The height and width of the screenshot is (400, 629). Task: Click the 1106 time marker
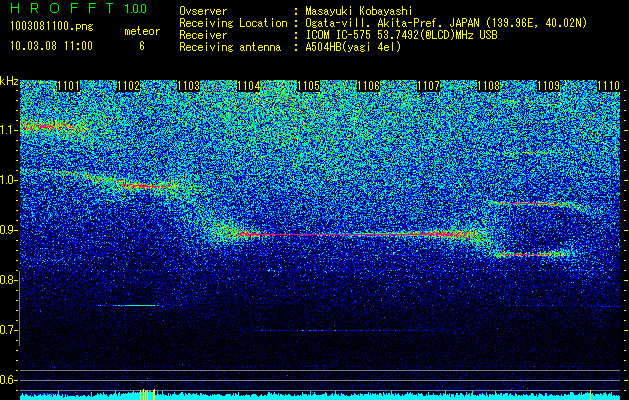tap(368, 86)
